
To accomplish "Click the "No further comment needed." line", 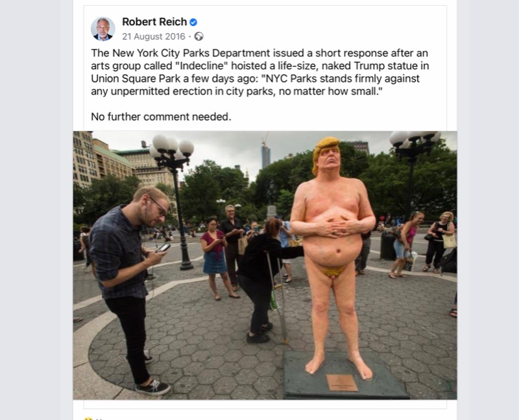I will 161,117.
